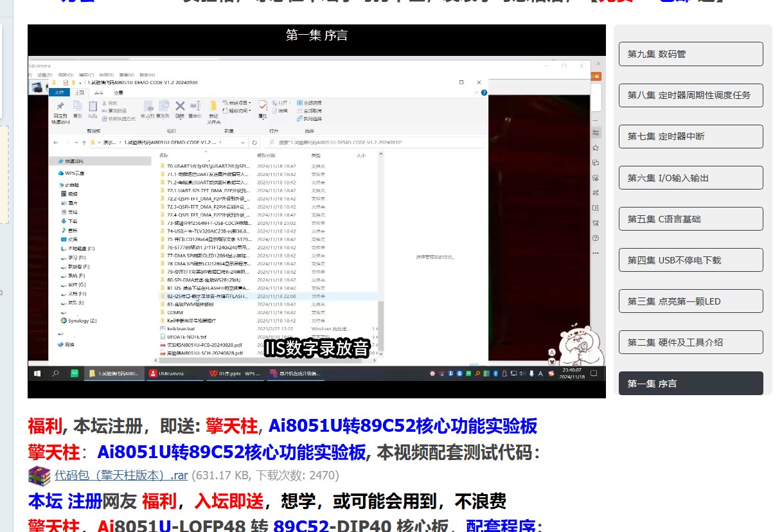The height and width of the screenshot is (532, 782).
Task: Download 代码包（擎天柱版本）.rar link
Action: pyautogui.click(x=121, y=475)
